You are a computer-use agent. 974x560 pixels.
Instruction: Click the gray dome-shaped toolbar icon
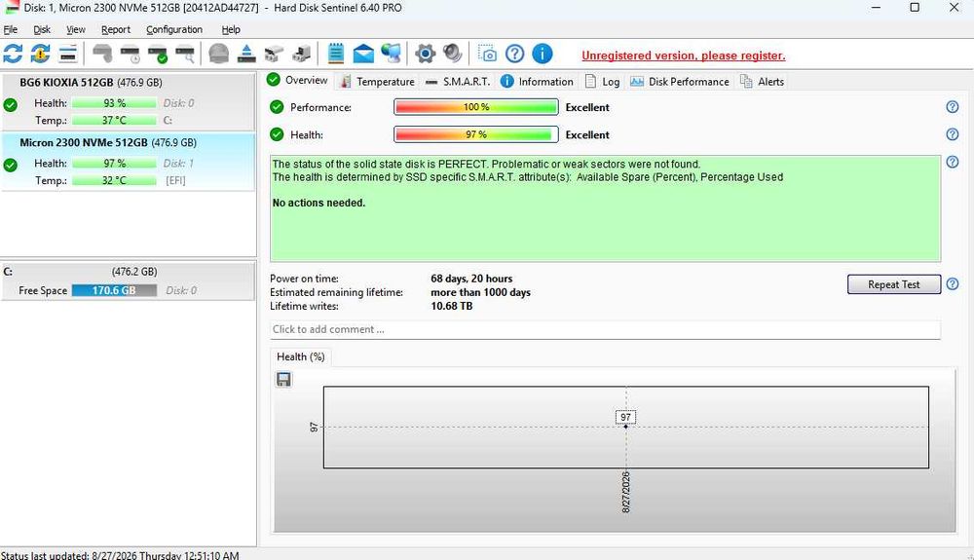(x=218, y=54)
